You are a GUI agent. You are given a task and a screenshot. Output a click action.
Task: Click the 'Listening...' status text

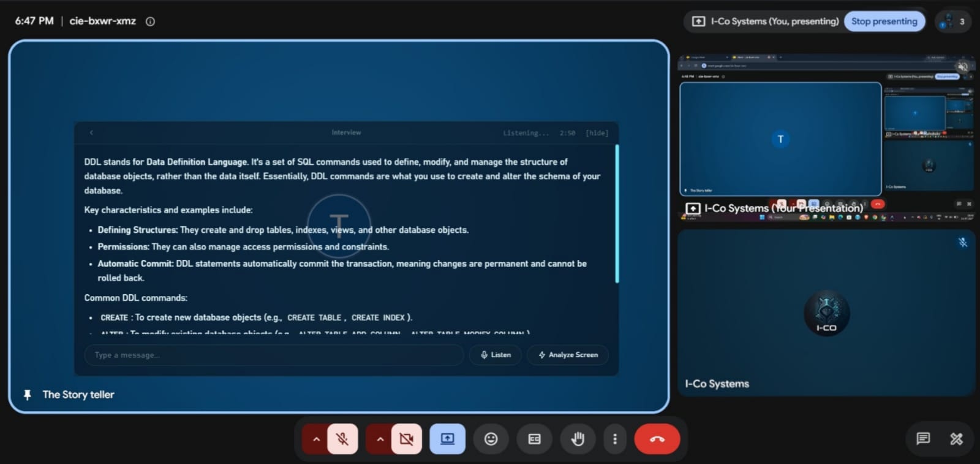click(526, 133)
